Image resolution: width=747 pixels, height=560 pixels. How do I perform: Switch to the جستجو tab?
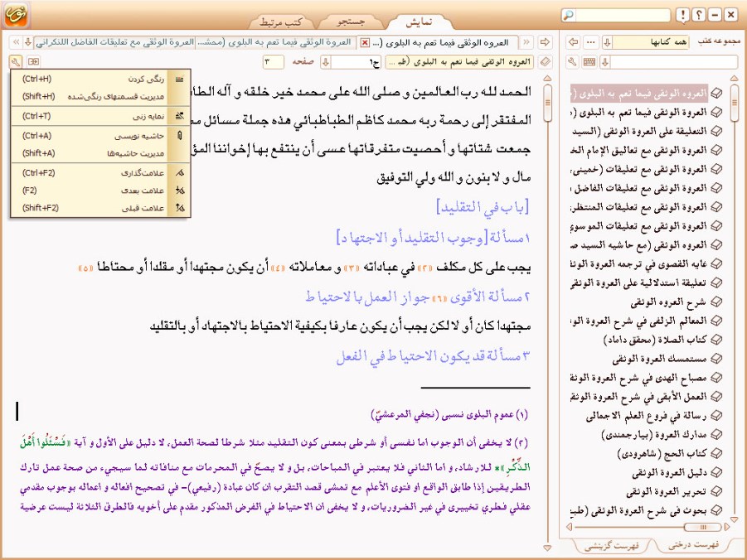351,22
